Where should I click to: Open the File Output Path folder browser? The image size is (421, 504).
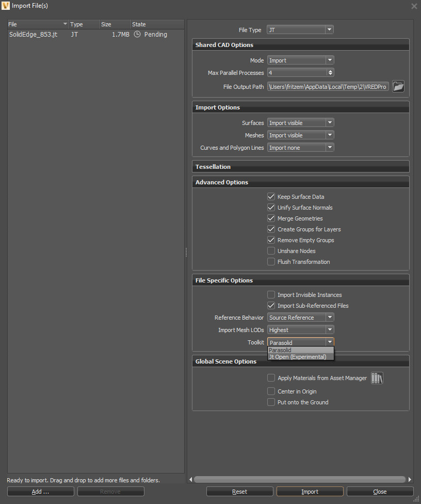point(398,86)
